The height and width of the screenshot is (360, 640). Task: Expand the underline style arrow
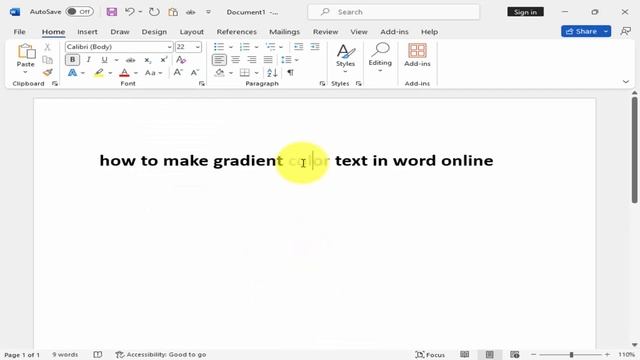click(x=116, y=60)
